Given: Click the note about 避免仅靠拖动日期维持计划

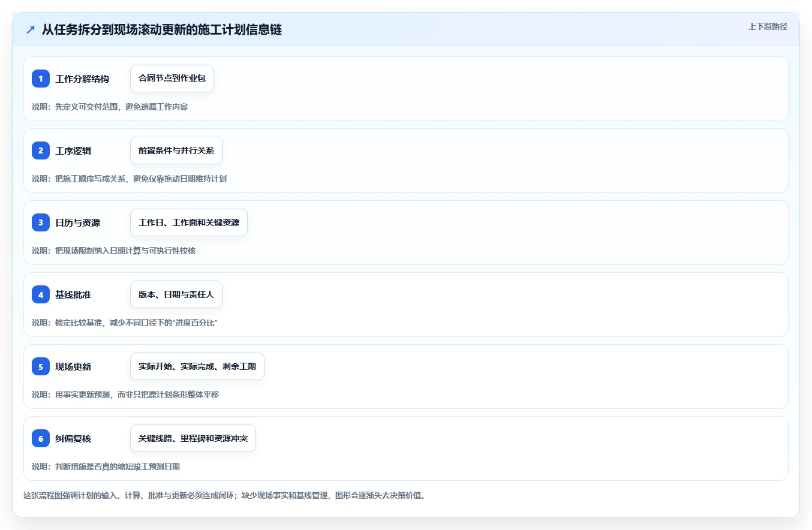Looking at the screenshot, I should [129, 179].
